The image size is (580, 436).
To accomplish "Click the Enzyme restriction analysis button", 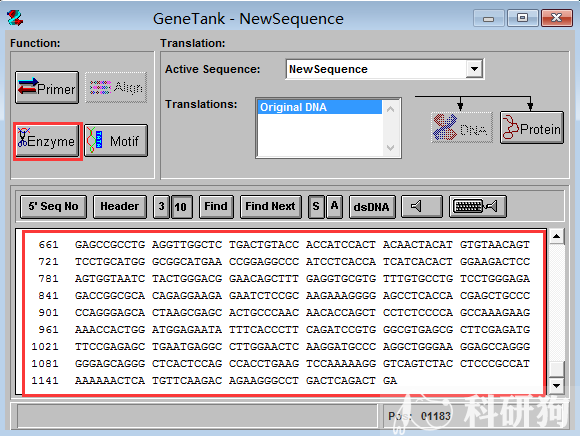I will click(48, 141).
